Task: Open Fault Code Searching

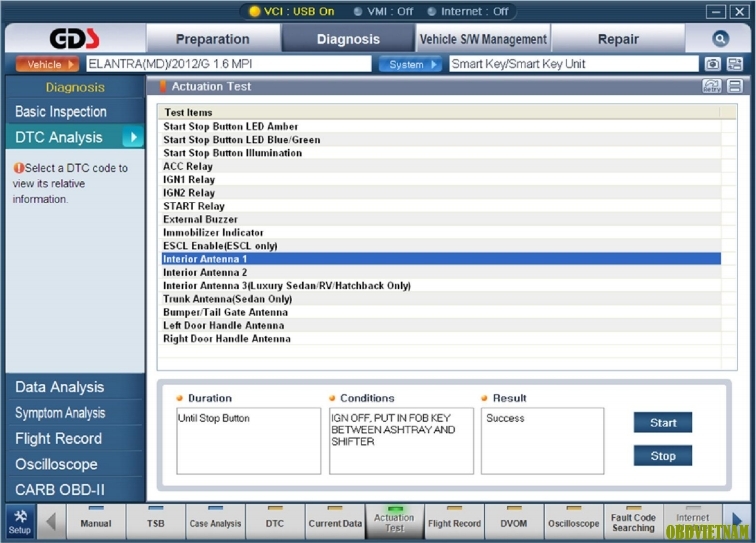Action: pyautogui.click(x=633, y=522)
